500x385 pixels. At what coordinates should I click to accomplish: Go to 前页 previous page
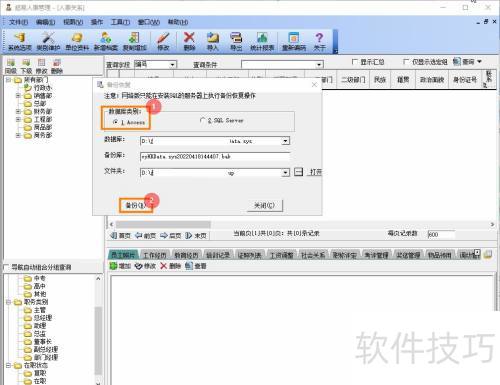pos(146,236)
